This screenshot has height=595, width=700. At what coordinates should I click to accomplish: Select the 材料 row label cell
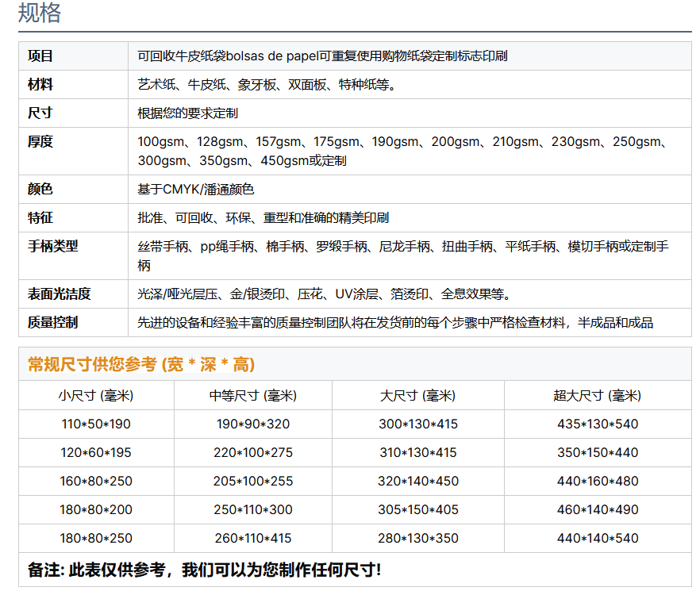(x=40, y=84)
